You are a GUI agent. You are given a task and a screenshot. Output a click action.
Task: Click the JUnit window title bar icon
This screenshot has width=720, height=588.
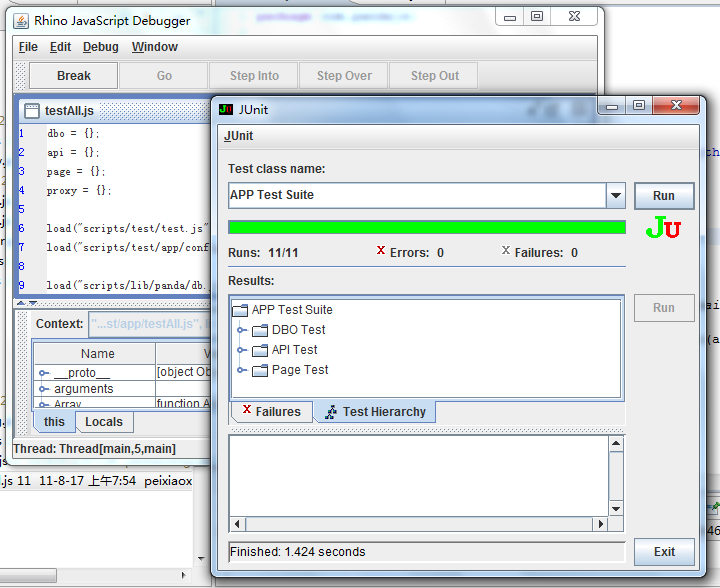point(226,110)
